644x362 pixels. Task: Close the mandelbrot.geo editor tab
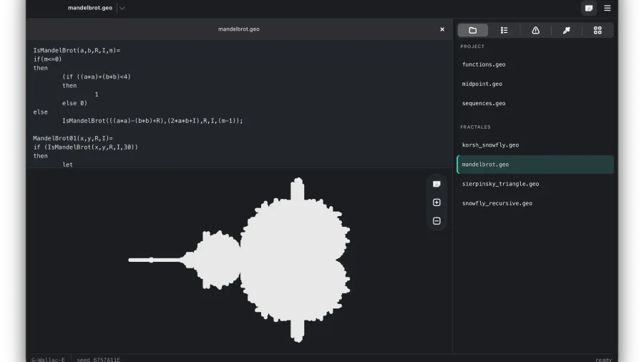(442, 29)
